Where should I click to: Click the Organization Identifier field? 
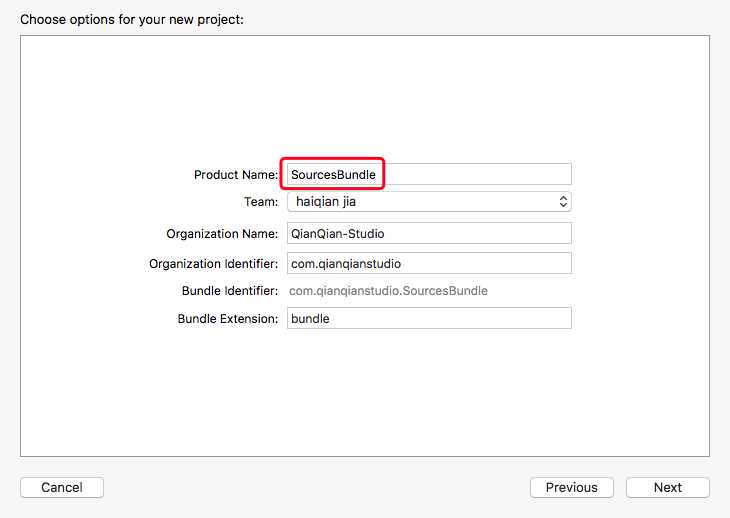pyautogui.click(x=429, y=263)
